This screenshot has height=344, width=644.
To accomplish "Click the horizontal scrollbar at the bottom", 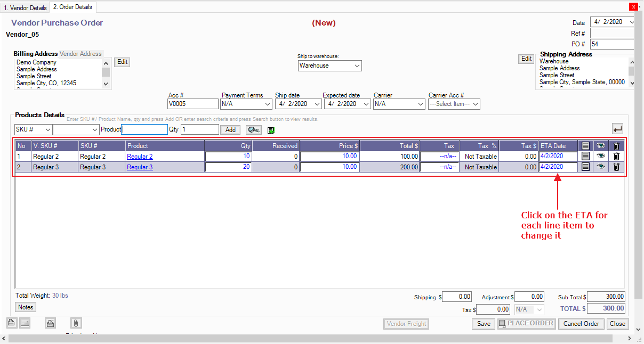I will point(320,339).
